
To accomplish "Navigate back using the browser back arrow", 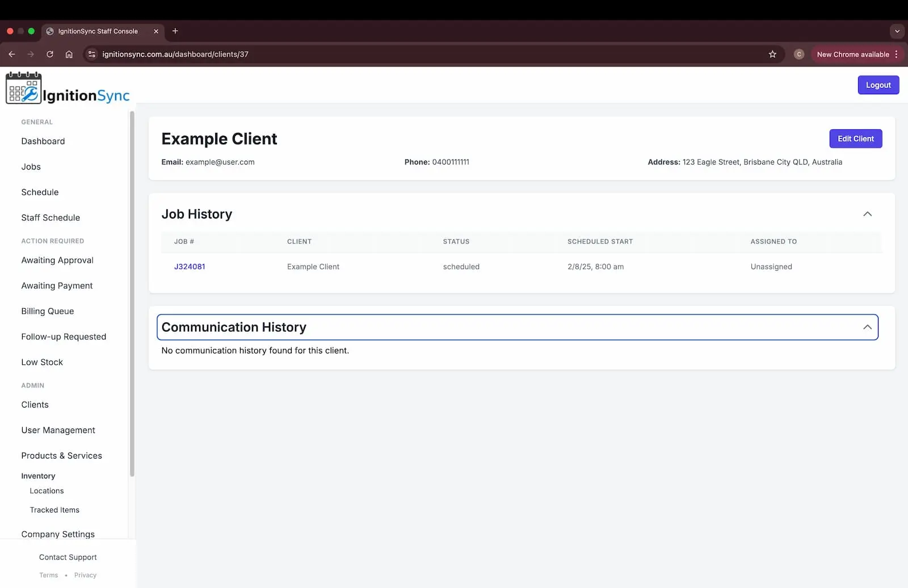I will [11, 54].
